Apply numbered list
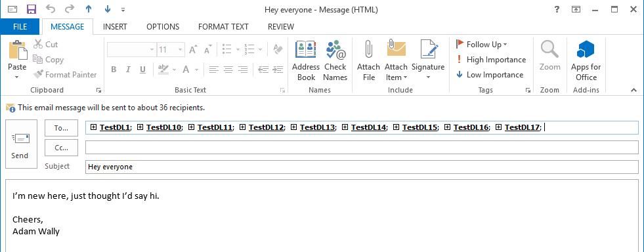This screenshot has height=252, width=644. 249,50
